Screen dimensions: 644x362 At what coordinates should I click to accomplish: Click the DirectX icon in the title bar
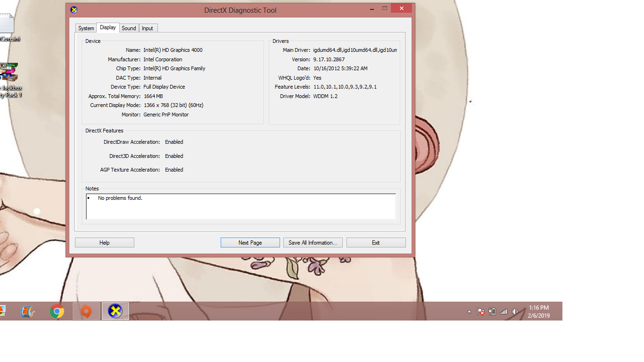pyautogui.click(x=74, y=10)
